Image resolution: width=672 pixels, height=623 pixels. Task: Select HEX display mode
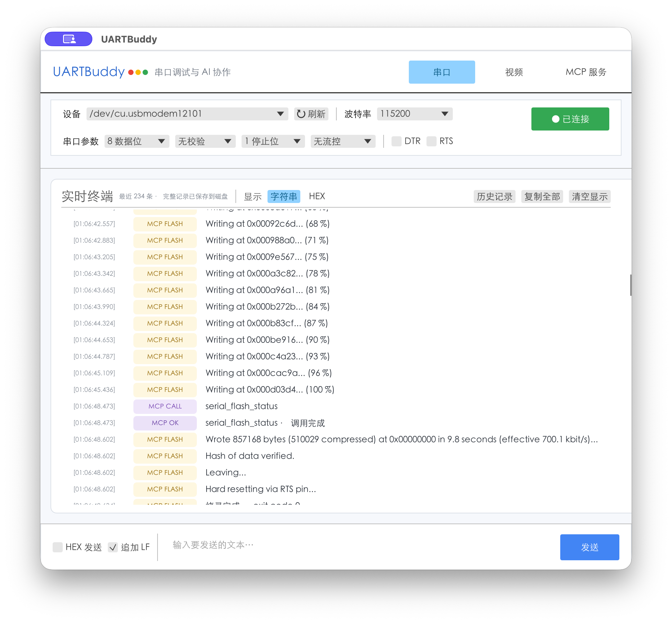click(317, 196)
